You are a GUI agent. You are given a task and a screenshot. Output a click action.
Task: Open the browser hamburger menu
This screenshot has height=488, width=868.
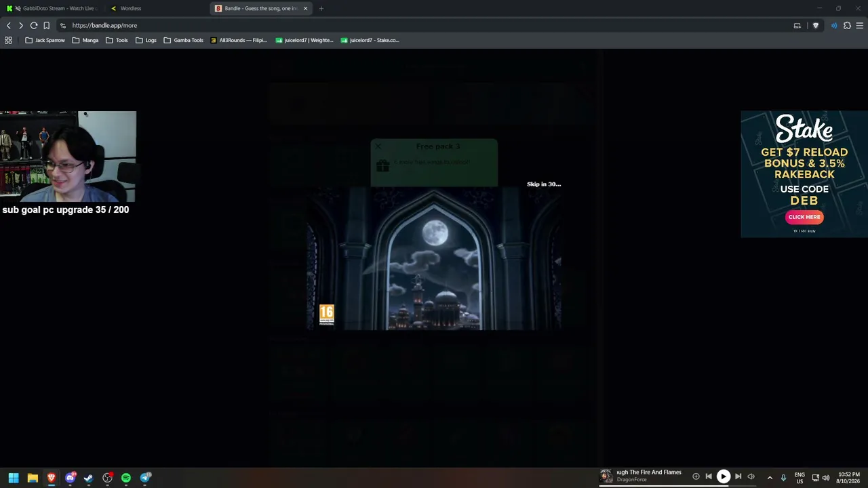coord(860,26)
